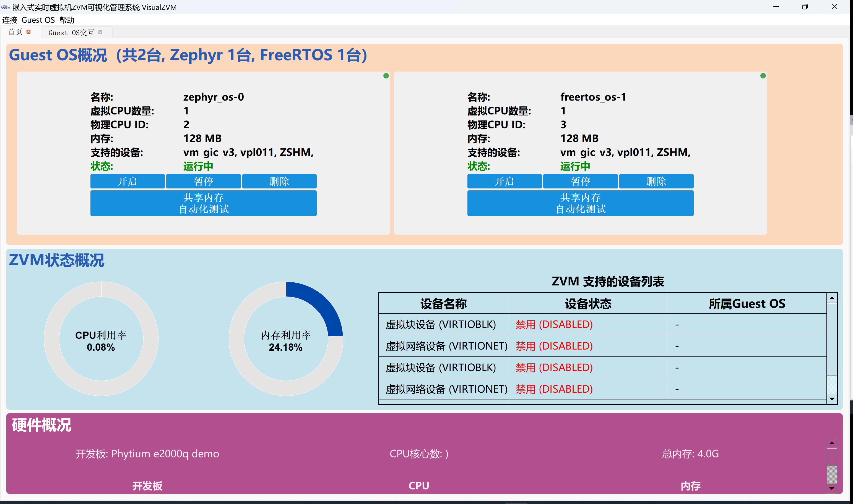Click 暂停 for freertos_os-1
Image resolution: width=853 pixels, height=504 pixels.
point(580,181)
